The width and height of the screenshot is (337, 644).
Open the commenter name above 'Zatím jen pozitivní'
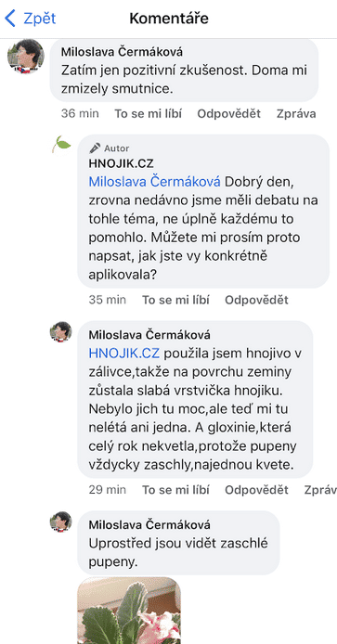(x=122, y=52)
